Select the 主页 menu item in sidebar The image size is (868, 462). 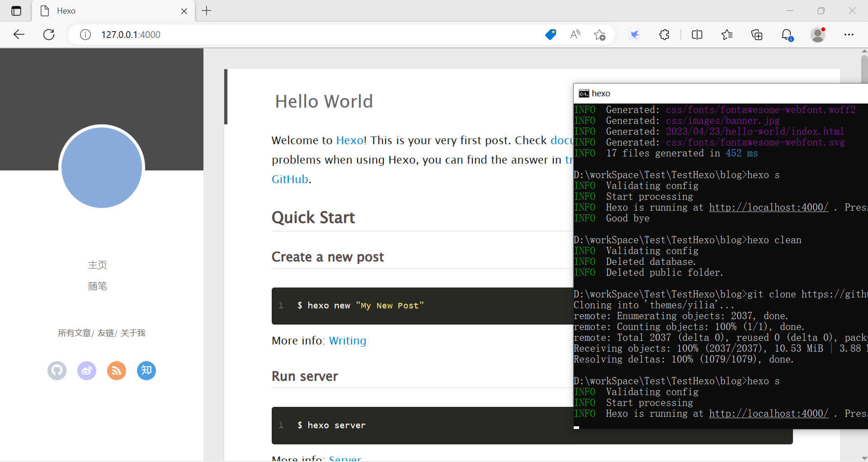[x=98, y=265]
